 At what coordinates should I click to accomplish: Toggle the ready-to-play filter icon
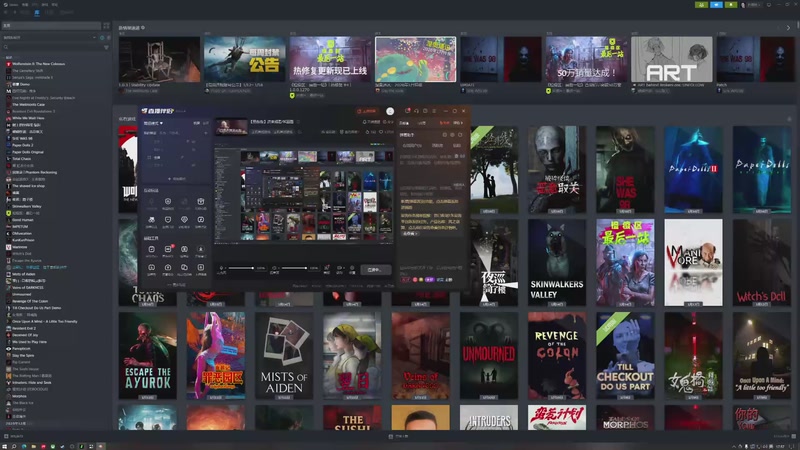[108, 38]
